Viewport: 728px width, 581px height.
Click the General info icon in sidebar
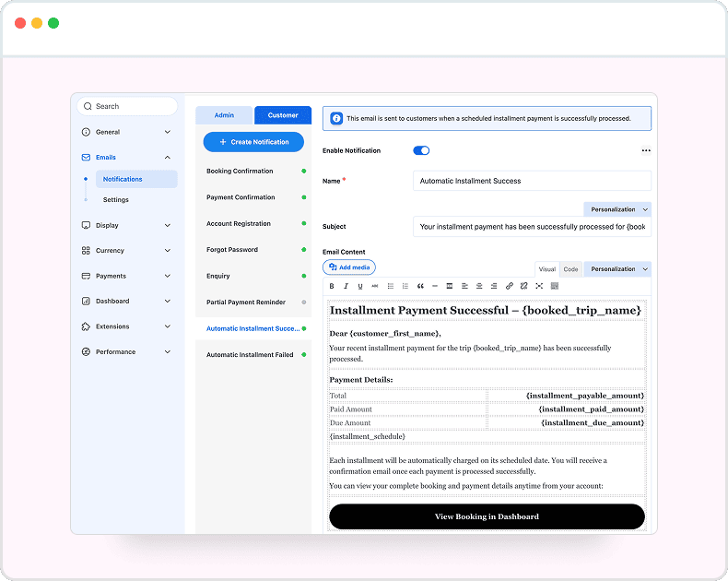pyautogui.click(x=86, y=132)
